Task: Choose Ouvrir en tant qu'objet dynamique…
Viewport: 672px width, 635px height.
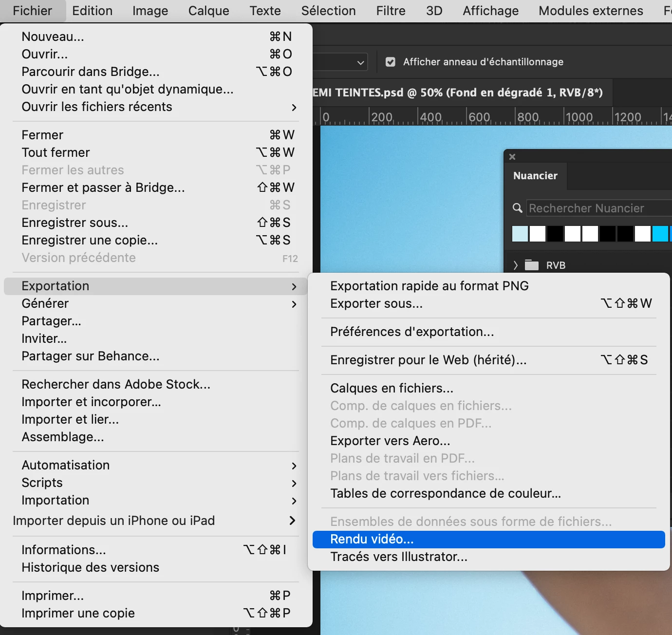Action: 156,89
